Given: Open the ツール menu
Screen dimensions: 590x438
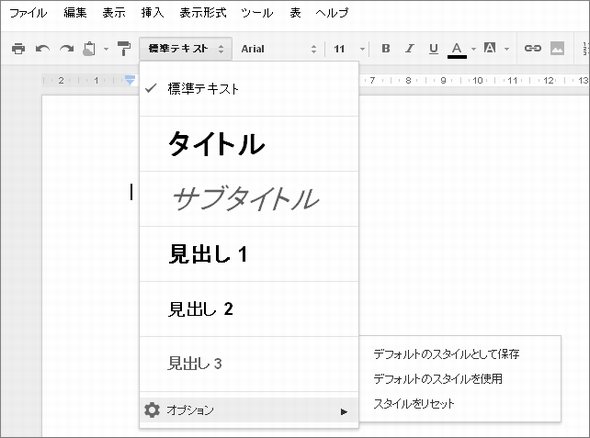Looking at the screenshot, I should point(257,13).
